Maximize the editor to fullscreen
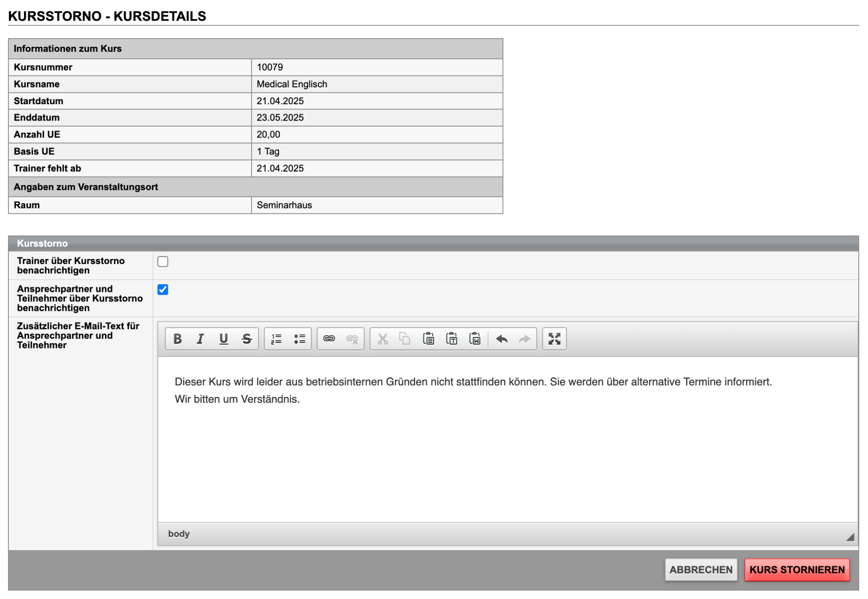 [x=554, y=339]
